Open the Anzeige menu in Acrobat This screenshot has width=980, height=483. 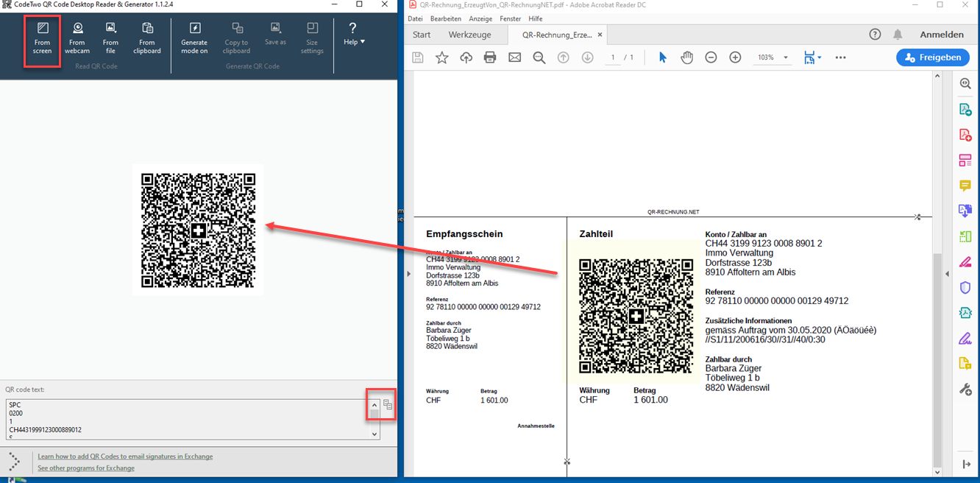[480, 18]
